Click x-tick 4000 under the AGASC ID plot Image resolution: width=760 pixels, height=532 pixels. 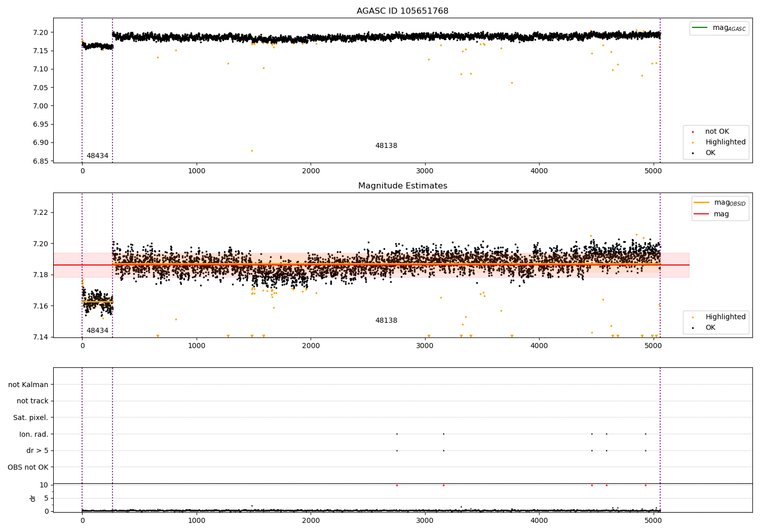click(x=539, y=171)
